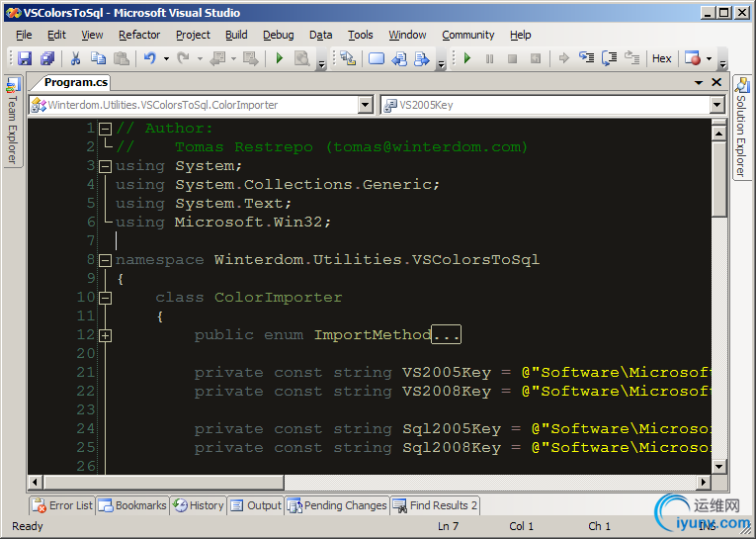
Task: Open the Build menu
Action: [x=236, y=35]
